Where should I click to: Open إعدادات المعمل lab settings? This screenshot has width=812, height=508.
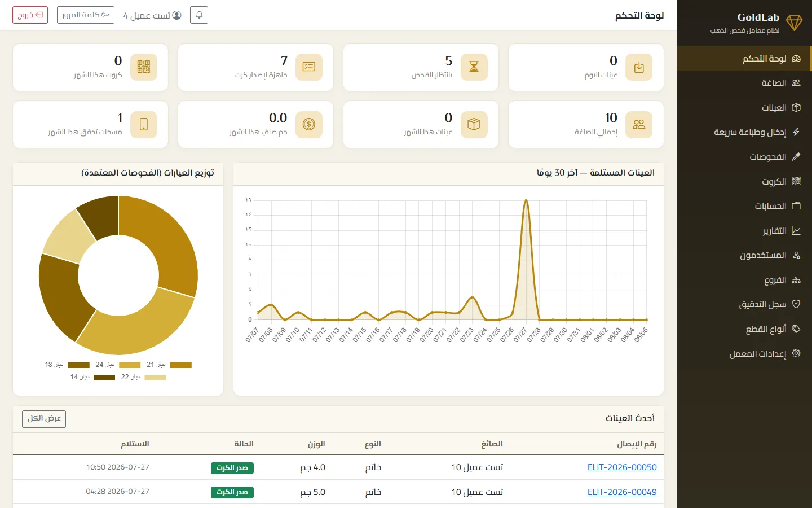(744, 354)
